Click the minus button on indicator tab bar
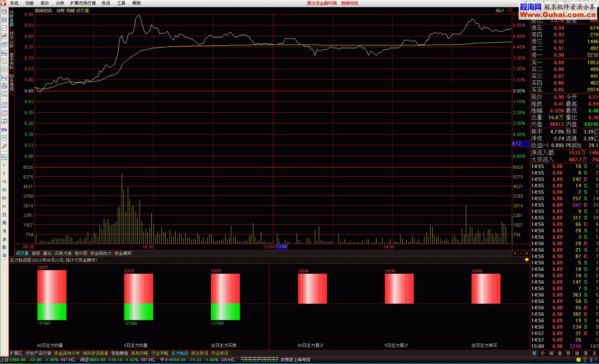This screenshot has height=364, width=599. click(x=520, y=253)
